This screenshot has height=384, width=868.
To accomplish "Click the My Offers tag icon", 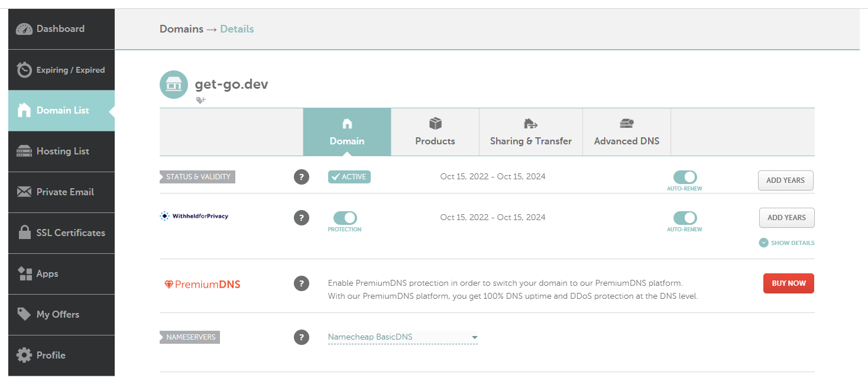I will [24, 314].
